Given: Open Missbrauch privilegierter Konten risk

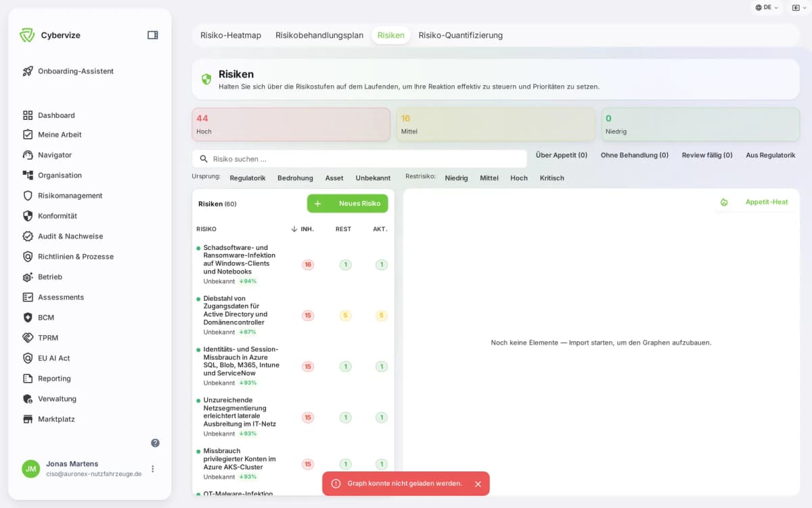Looking at the screenshot, I should pyautogui.click(x=293, y=464).
